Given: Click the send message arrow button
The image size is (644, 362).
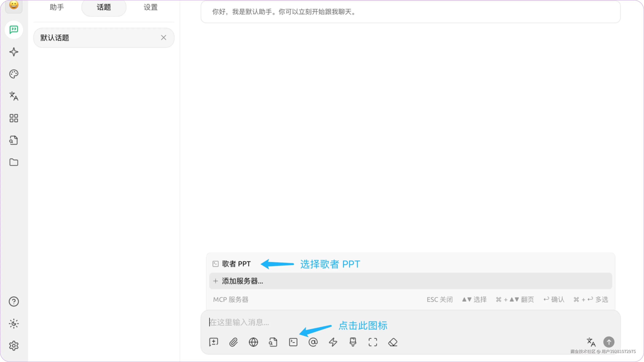Looking at the screenshot, I should pos(609,342).
